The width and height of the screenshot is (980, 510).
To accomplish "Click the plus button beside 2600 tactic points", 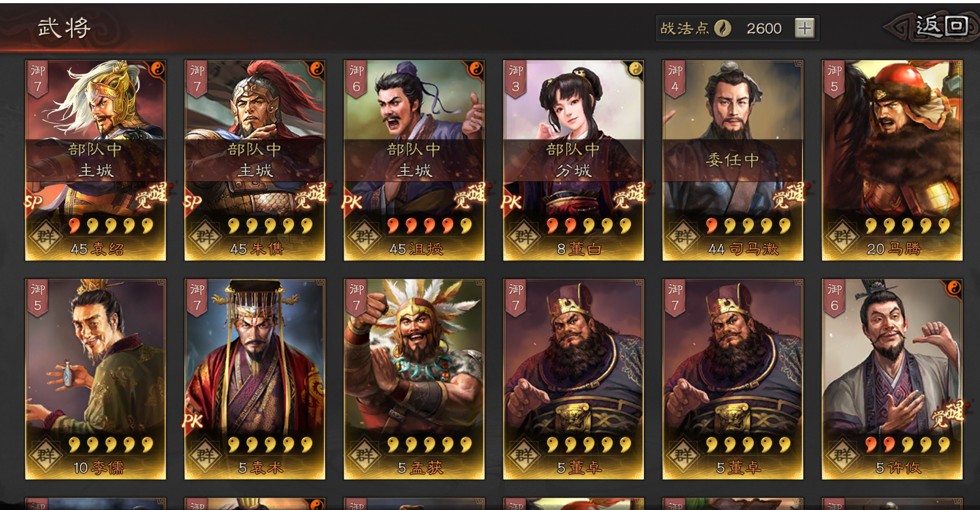I will (x=804, y=28).
